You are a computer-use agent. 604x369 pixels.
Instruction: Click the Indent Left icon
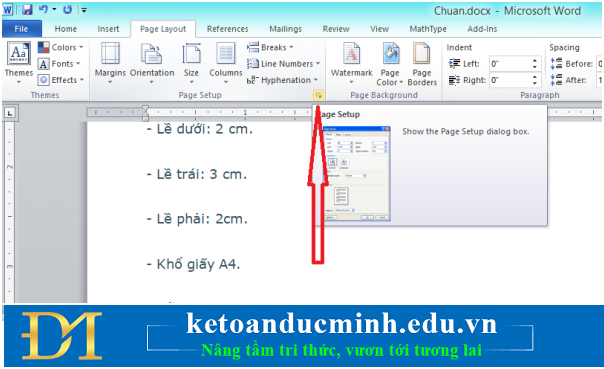tap(455, 64)
